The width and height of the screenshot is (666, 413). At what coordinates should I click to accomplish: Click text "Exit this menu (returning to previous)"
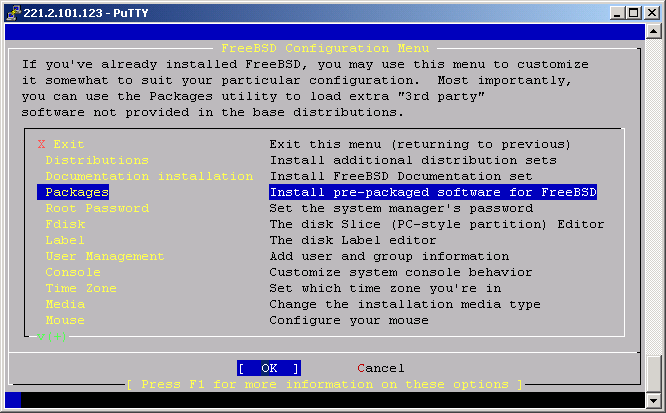click(420, 144)
